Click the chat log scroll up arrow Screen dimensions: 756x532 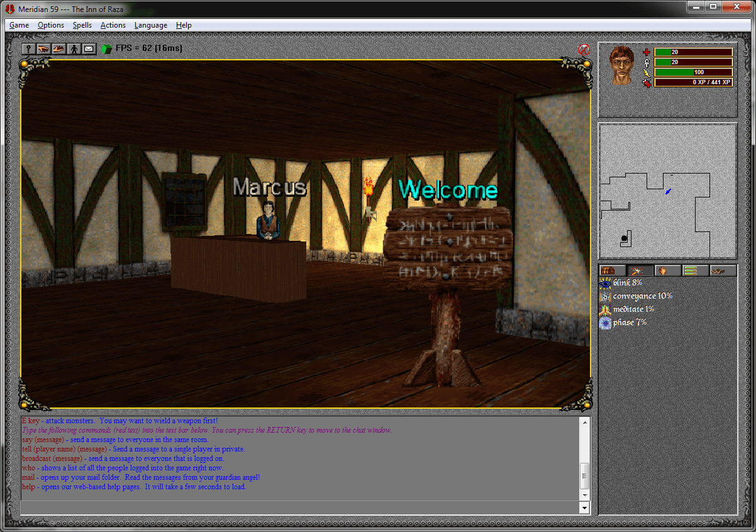click(x=585, y=423)
